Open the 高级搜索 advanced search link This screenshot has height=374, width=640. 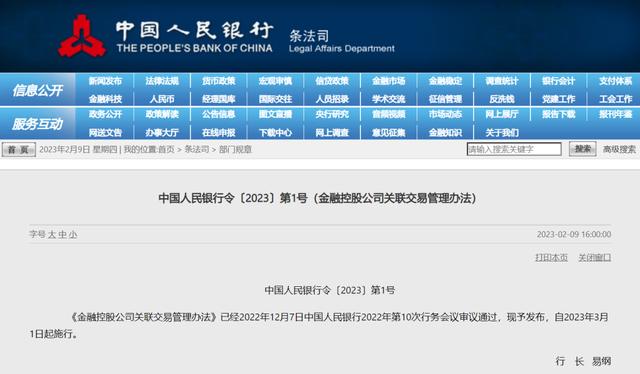(619, 149)
